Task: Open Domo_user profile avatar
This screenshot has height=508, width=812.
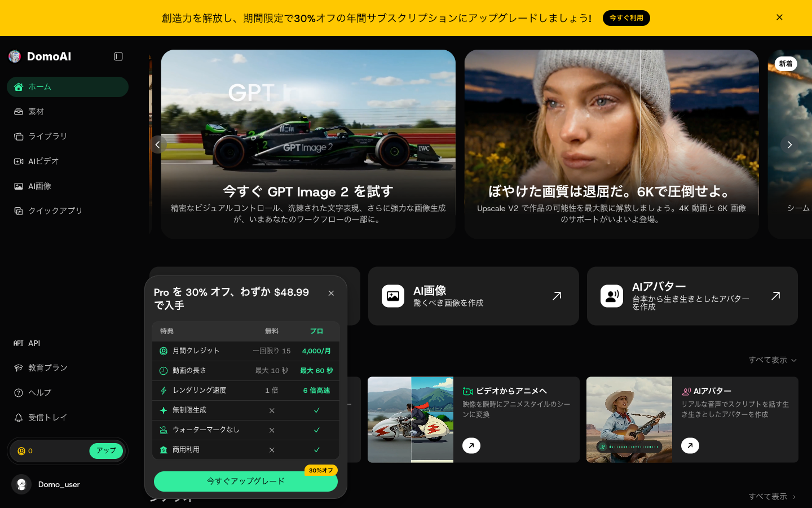Action: click(x=21, y=484)
